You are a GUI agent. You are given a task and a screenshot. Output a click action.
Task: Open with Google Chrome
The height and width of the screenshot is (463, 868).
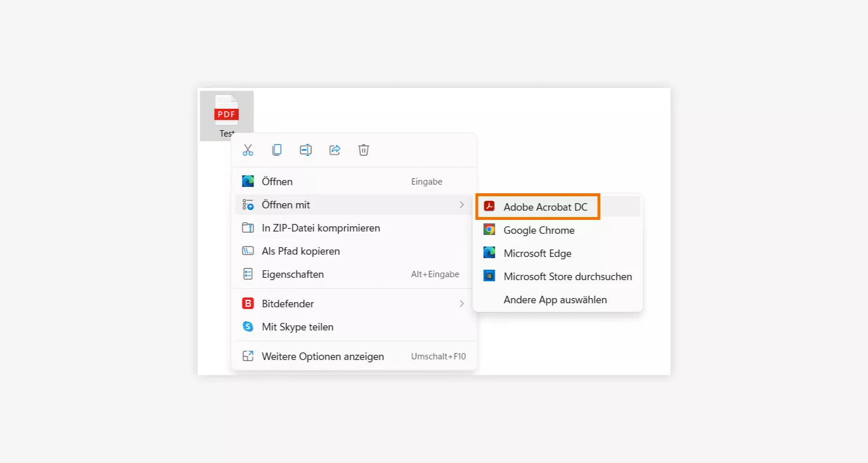pos(558,230)
